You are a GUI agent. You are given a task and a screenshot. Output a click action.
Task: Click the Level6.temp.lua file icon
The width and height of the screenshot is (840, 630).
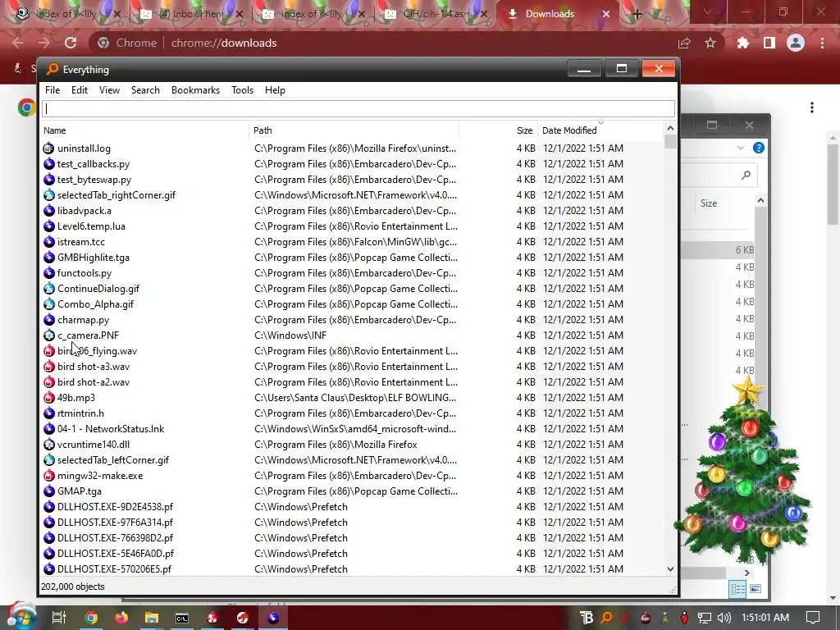click(48, 226)
